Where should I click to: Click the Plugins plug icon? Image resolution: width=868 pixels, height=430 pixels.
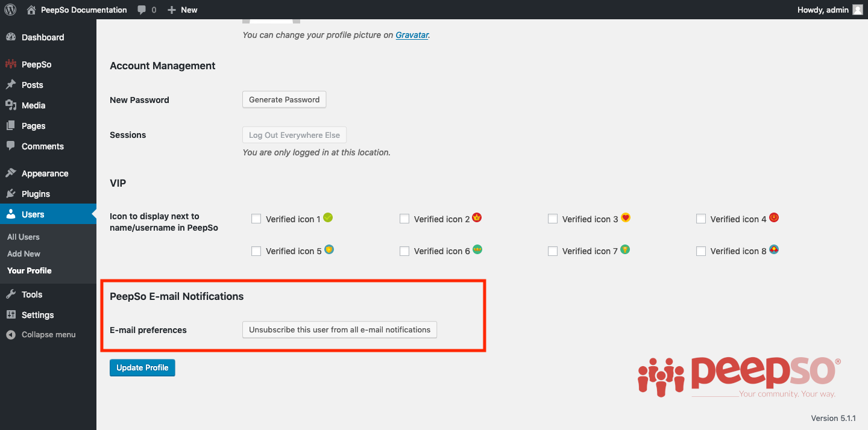point(11,194)
